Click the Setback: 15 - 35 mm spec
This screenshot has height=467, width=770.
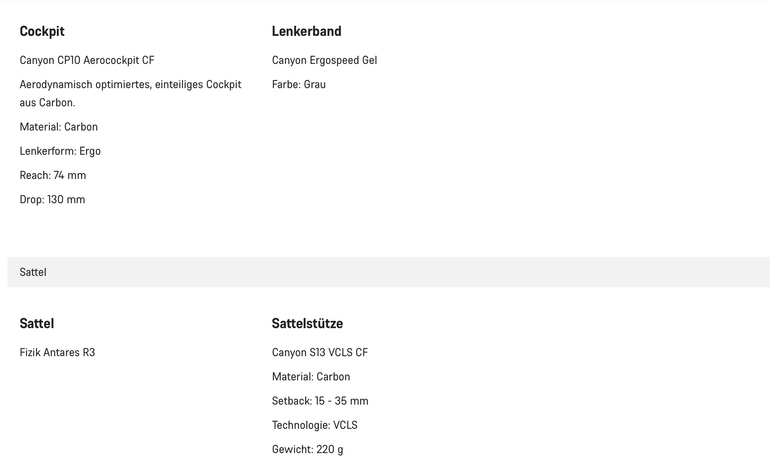click(320, 401)
